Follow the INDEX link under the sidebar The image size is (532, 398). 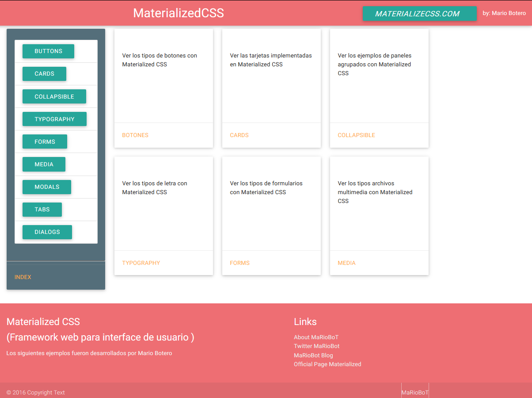(23, 277)
